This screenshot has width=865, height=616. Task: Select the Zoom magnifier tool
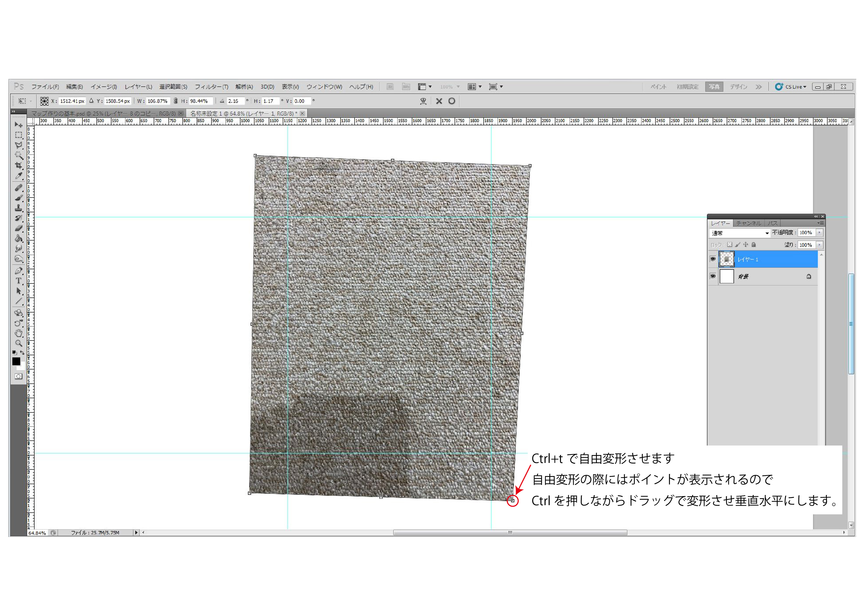pos(18,343)
